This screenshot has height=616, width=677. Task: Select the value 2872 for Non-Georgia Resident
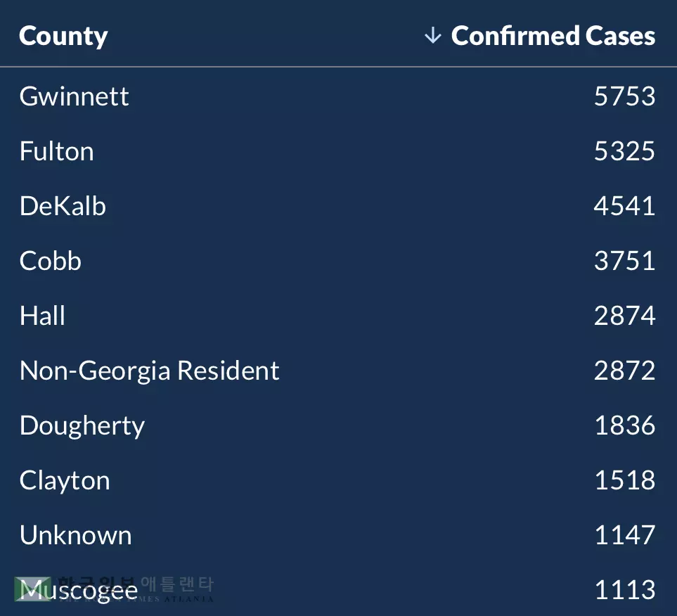[x=624, y=371]
